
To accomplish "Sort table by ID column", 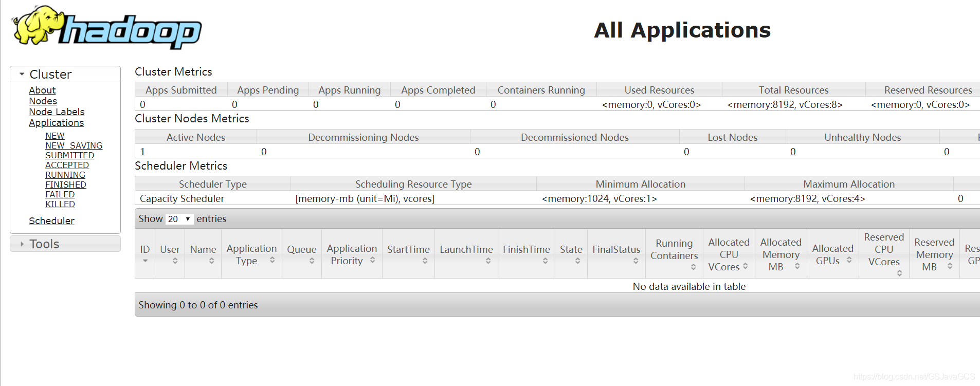I will click(145, 254).
